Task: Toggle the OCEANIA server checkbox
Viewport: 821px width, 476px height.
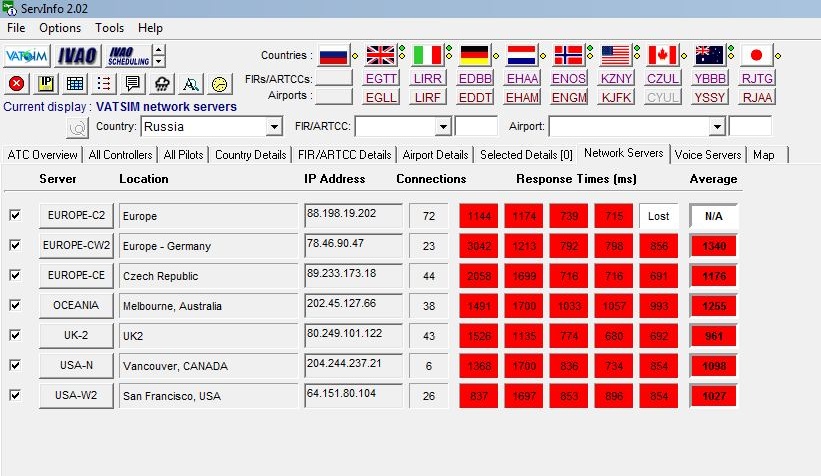Action: point(15,306)
